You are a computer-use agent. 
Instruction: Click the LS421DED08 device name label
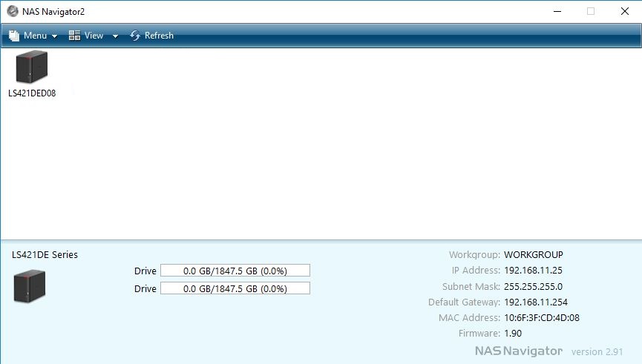click(32, 93)
